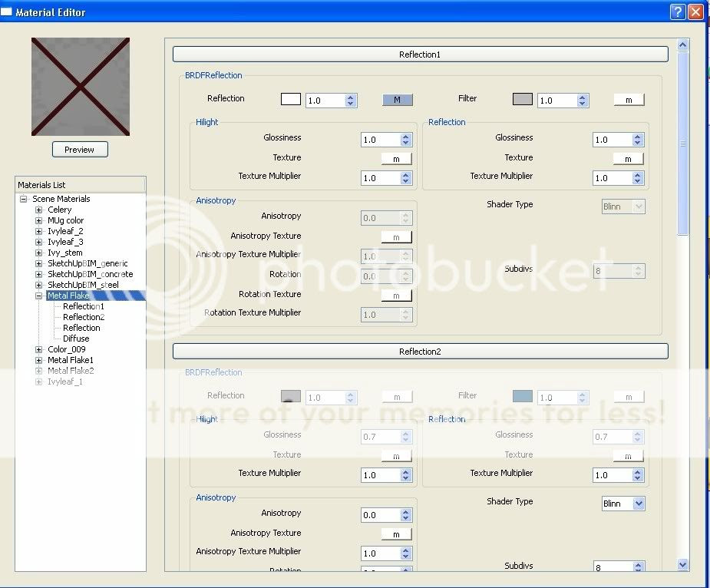710x588 pixels.
Task: Select the Diffuse layer in tree
Action: point(76,339)
